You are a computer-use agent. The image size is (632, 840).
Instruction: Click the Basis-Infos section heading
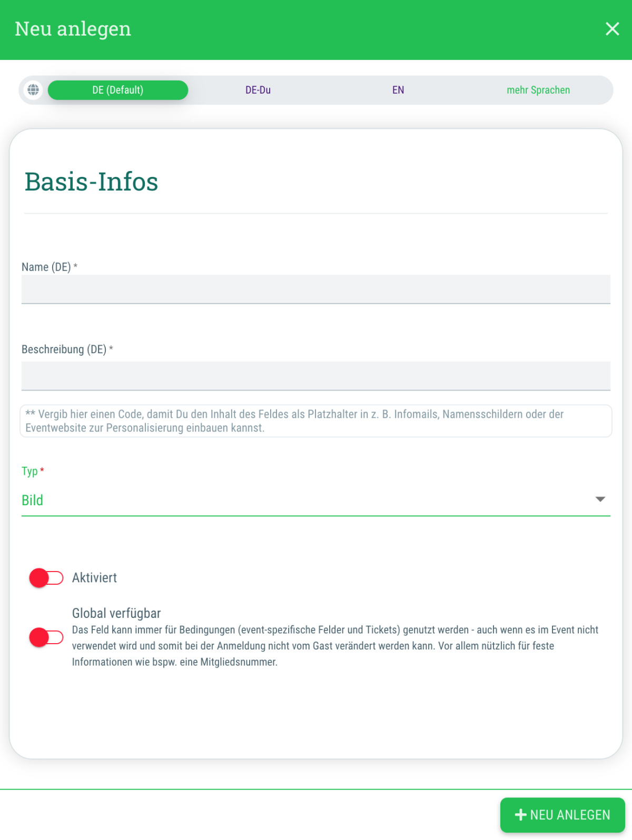point(92,182)
